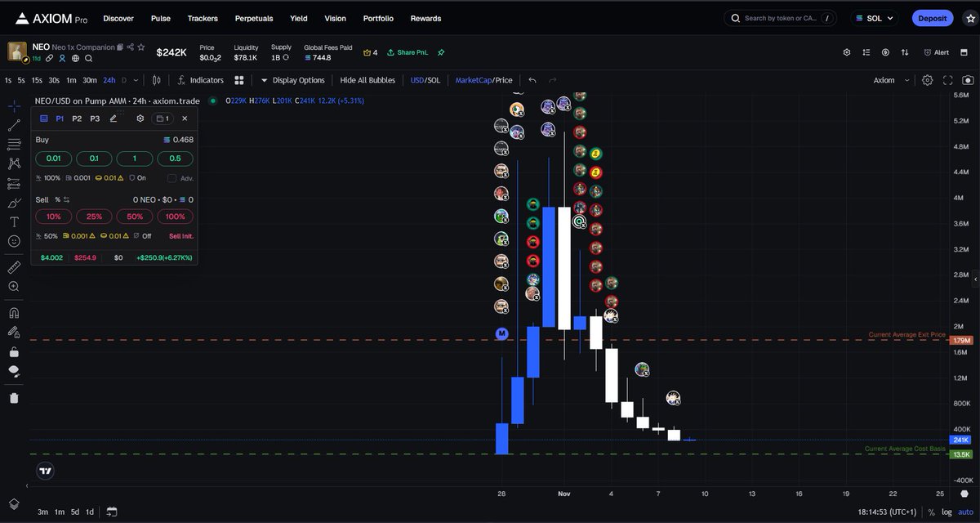Open the chart layout grid icon
This screenshot has height=523, width=980.
point(239,80)
